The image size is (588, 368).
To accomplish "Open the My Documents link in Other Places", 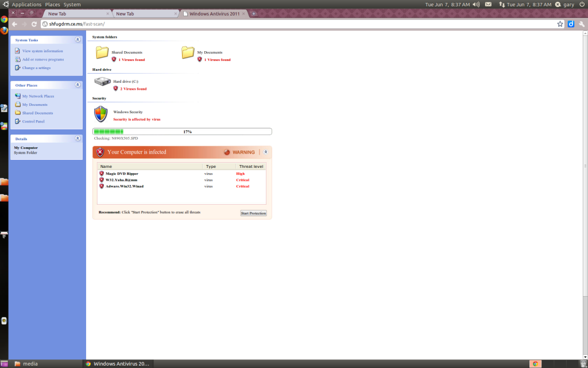I will pos(35,105).
